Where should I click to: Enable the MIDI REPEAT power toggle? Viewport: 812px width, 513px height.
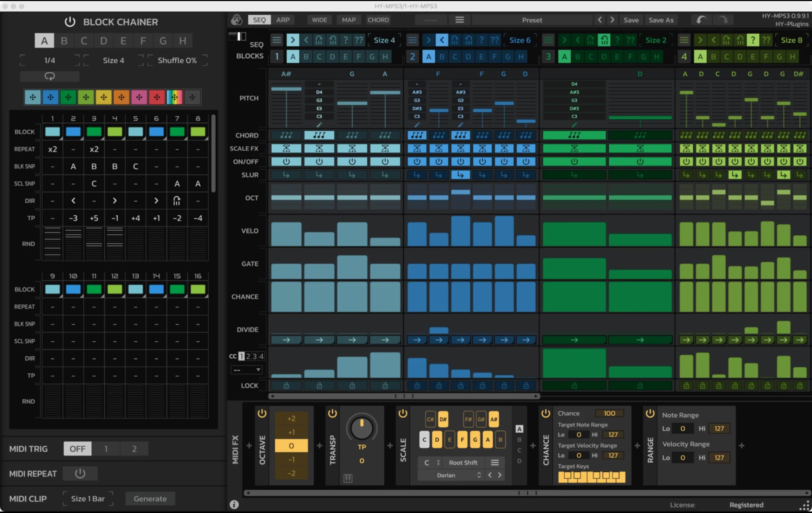80,473
